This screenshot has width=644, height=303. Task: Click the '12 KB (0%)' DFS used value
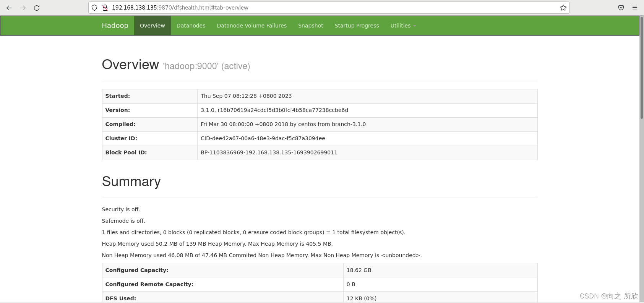tap(362, 298)
